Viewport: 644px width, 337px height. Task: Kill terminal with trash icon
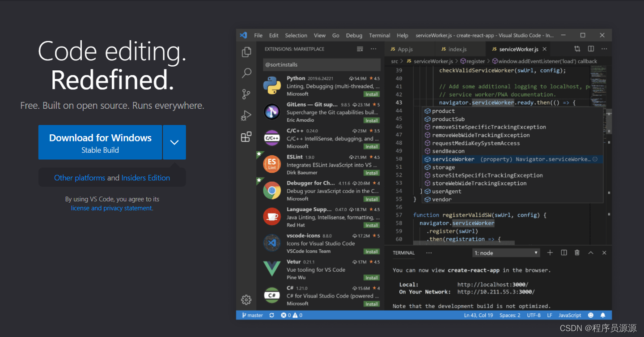577,253
